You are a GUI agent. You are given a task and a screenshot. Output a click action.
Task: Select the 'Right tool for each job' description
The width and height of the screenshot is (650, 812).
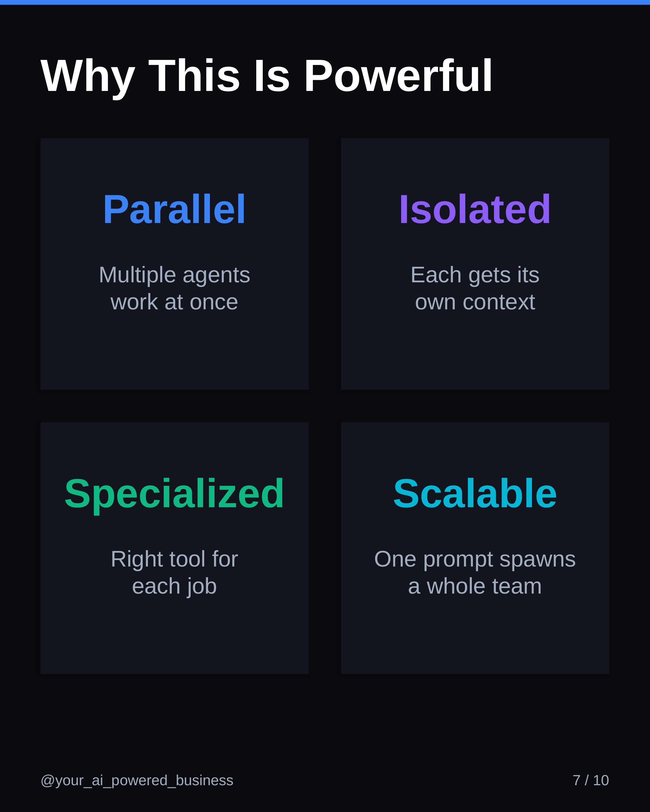(x=174, y=572)
